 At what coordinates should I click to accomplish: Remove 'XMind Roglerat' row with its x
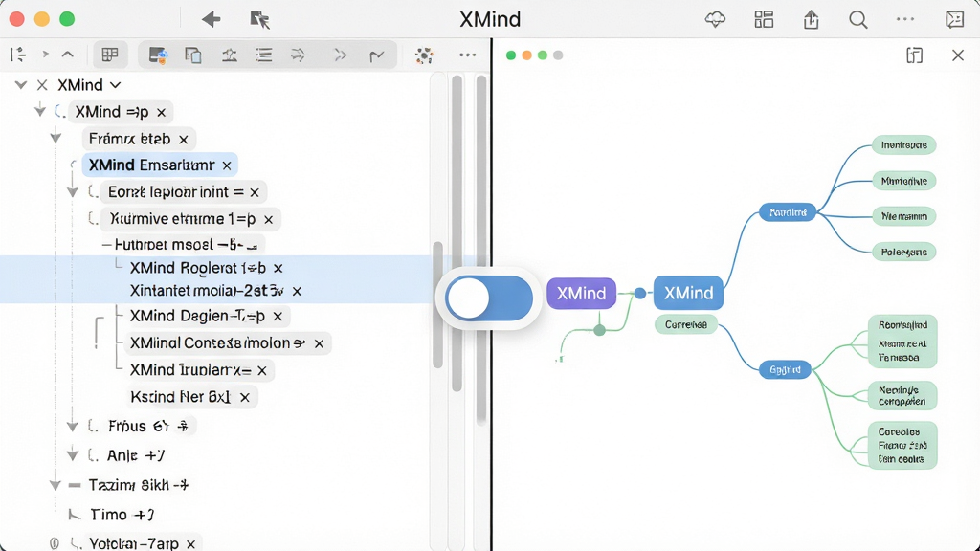(x=278, y=268)
